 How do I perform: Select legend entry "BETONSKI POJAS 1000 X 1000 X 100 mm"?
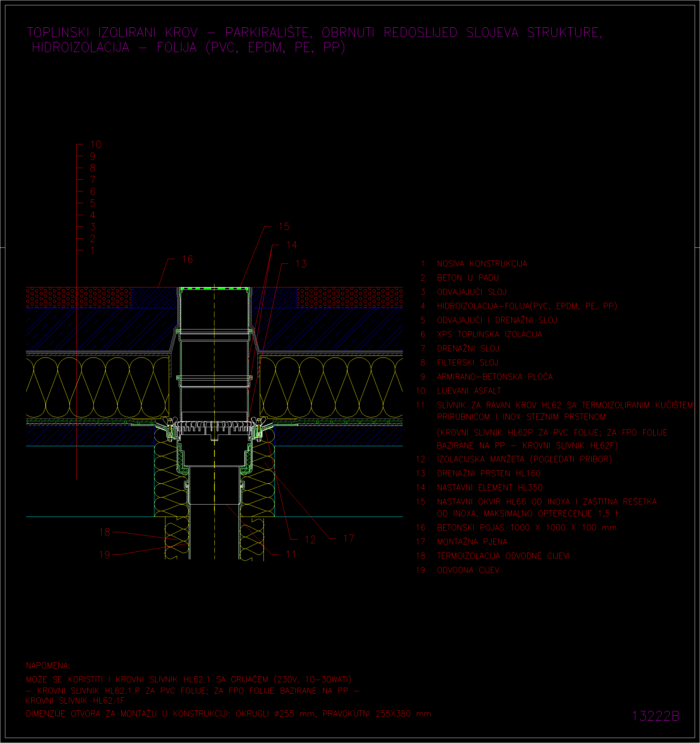point(527,528)
